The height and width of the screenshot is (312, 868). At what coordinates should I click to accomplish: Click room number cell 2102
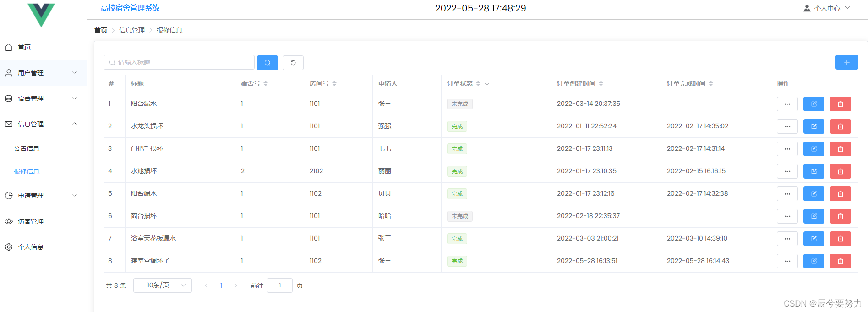[x=317, y=171]
